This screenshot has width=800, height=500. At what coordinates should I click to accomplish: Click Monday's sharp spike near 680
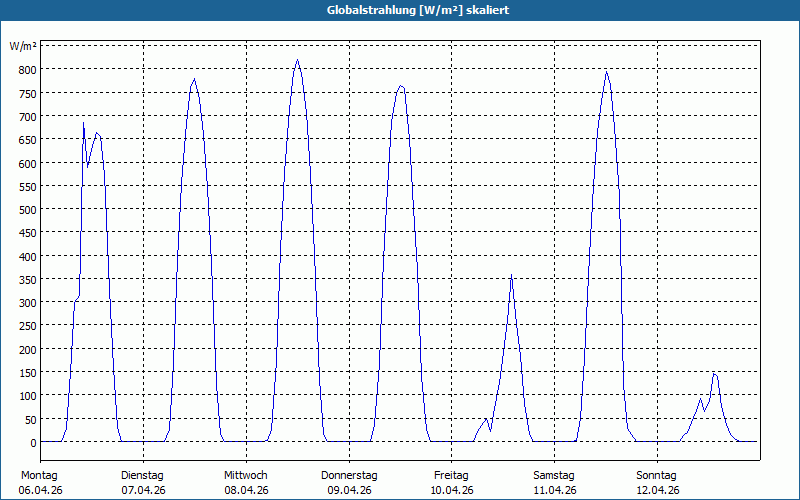tap(83, 123)
